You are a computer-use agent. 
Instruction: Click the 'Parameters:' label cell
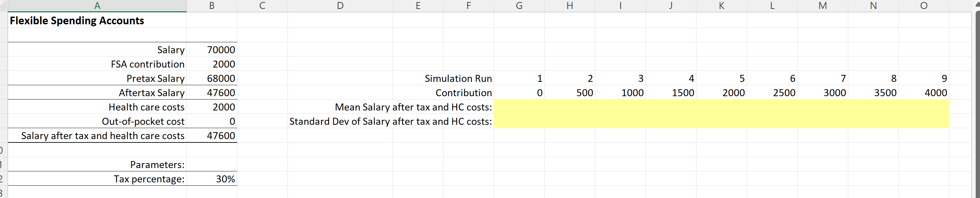[x=97, y=164]
